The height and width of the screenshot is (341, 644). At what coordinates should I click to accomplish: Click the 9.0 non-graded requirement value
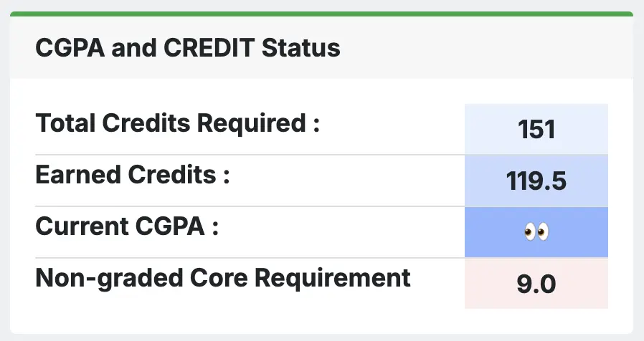tap(536, 284)
